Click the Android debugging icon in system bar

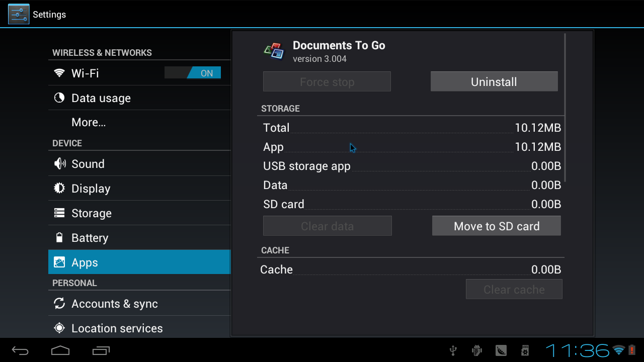point(477,350)
